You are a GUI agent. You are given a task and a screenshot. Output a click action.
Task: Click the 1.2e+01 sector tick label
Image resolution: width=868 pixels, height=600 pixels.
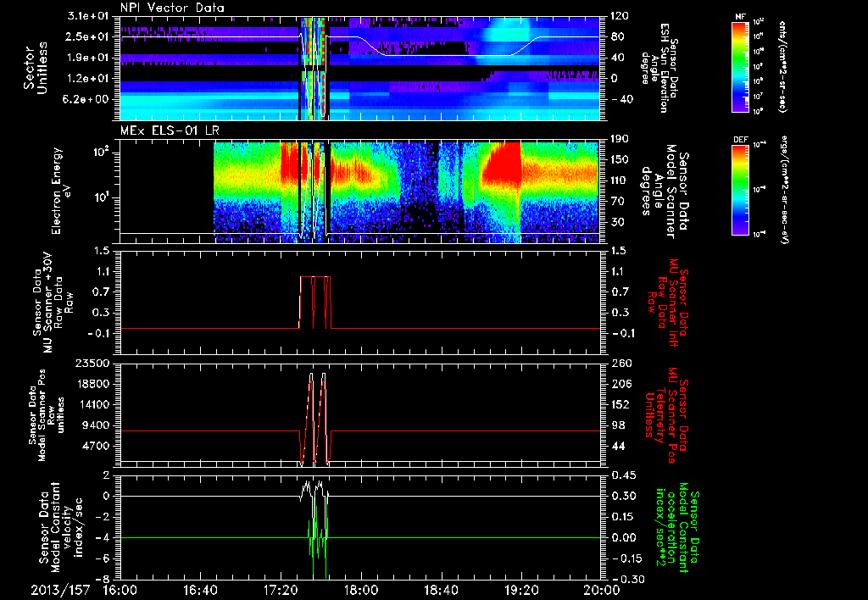click(89, 79)
